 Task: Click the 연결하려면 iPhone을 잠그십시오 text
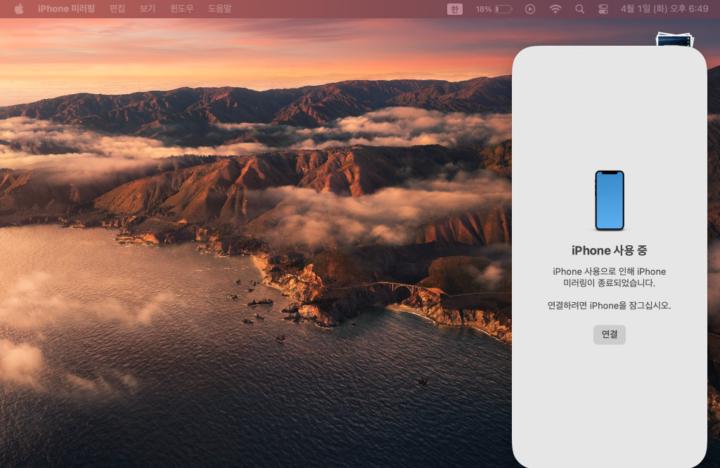(609, 305)
